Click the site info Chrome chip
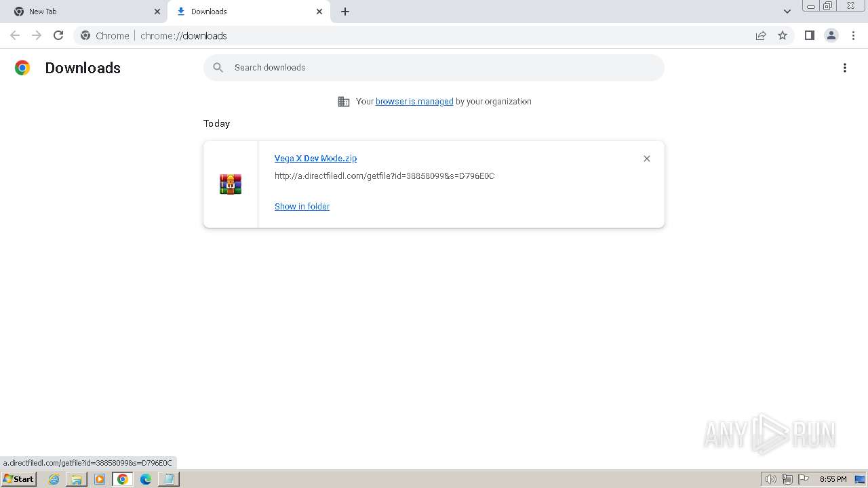This screenshot has height=488, width=868. tap(104, 36)
